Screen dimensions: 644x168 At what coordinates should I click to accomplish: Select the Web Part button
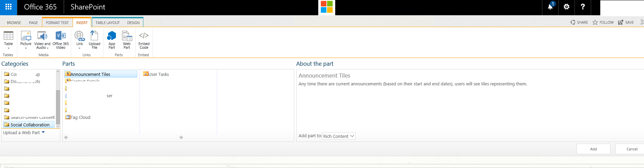[127, 40]
